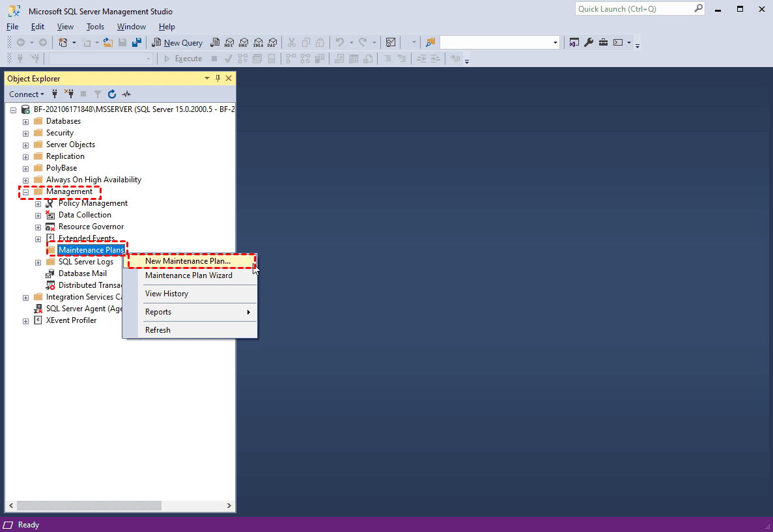
Task: Open the Toolbox icon in toolbar
Action: (603, 42)
